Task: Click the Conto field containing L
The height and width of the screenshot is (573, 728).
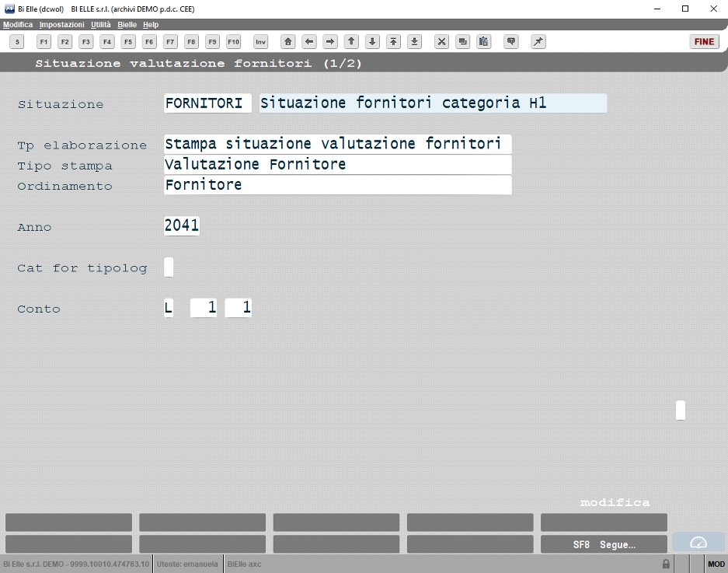Action: click(169, 308)
